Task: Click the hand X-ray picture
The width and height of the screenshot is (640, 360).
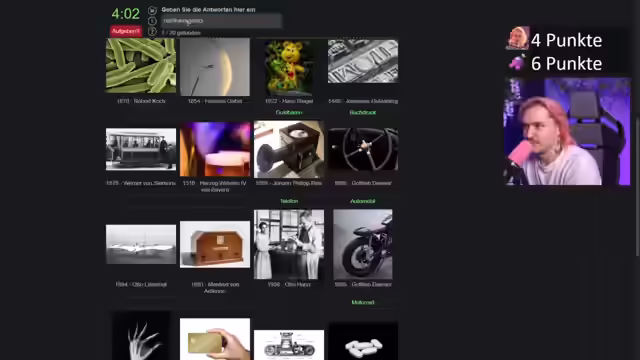Action: point(141,336)
